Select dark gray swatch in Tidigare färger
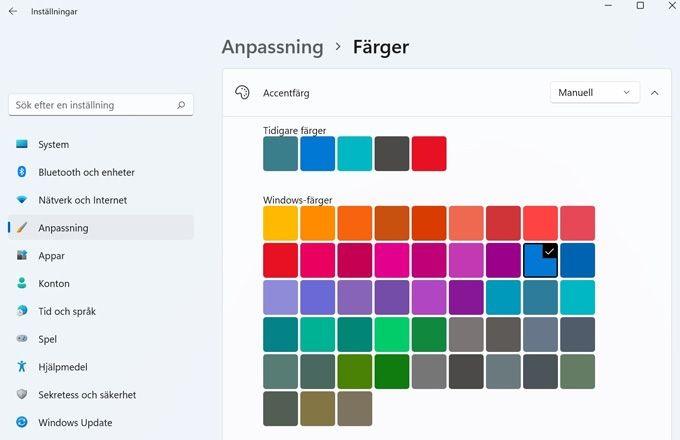 (x=392, y=153)
